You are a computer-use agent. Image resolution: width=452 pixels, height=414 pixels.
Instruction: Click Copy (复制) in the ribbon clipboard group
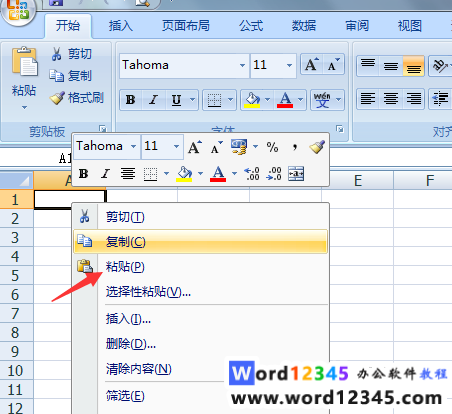pyautogui.click(x=70, y=76)
